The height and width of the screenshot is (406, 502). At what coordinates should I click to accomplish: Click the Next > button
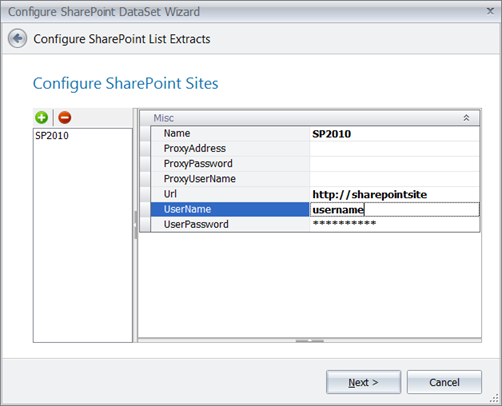point(363,382)
